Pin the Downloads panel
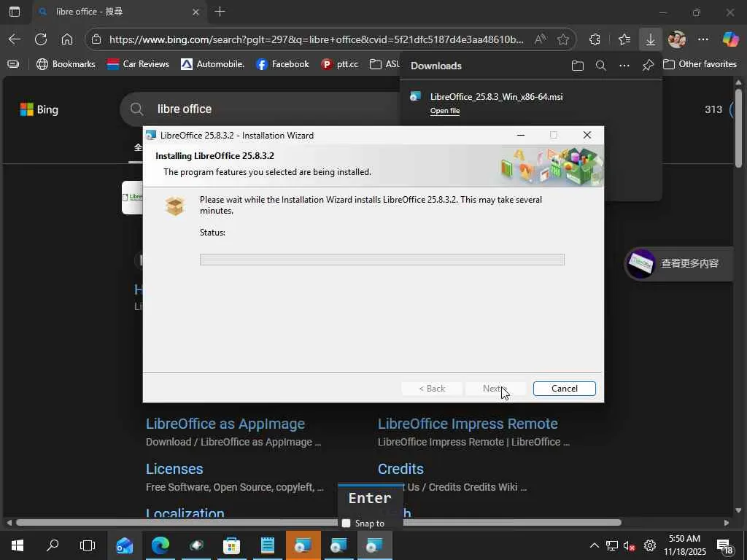The width and height of the screenshot is (747, 560). pyautogui.click(x=648, y=66)
